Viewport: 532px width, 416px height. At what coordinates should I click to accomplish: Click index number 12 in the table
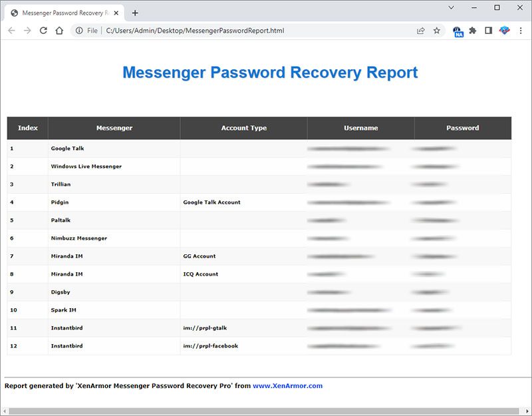tap(13, 346)
